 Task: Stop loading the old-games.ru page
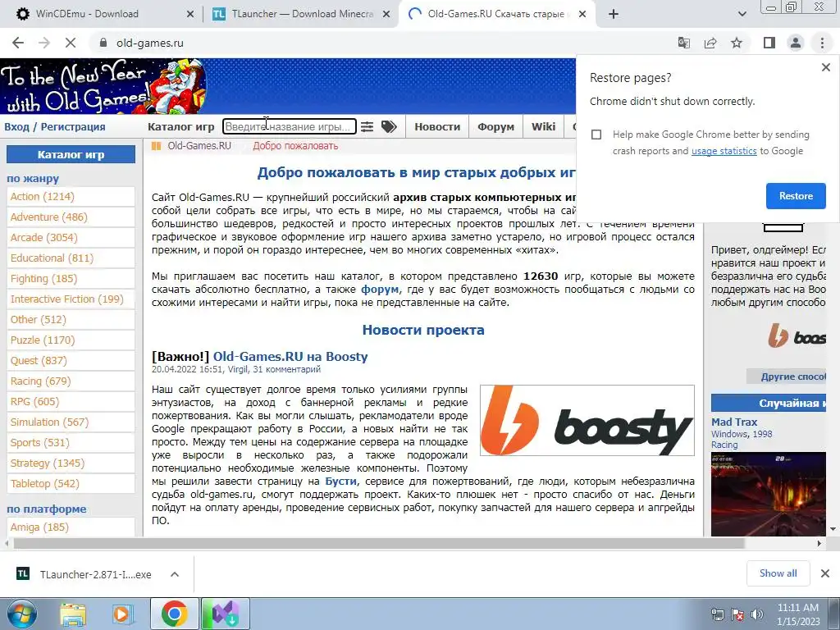71,43
